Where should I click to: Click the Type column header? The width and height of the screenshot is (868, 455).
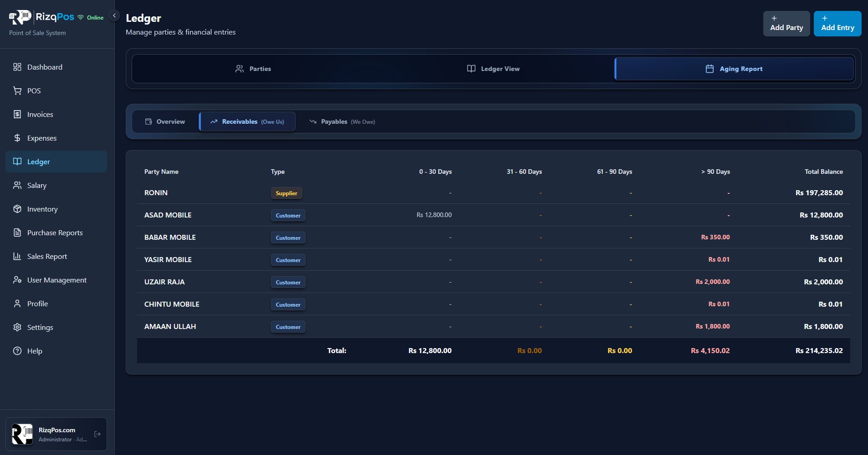click(x=278, y=172)
